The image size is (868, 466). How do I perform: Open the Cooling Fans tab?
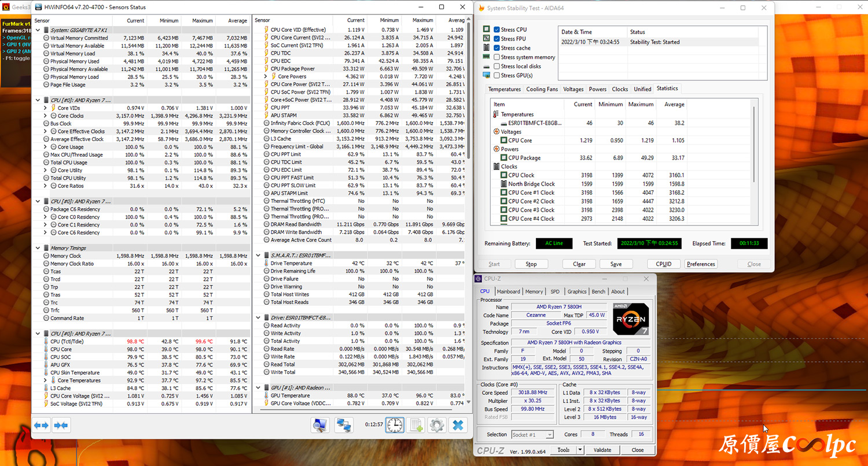[x=542, y=89]
